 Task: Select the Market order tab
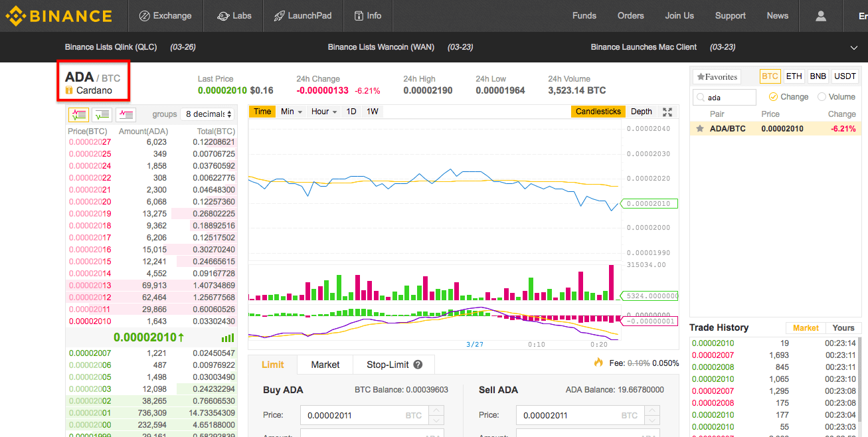click(325, 365)
